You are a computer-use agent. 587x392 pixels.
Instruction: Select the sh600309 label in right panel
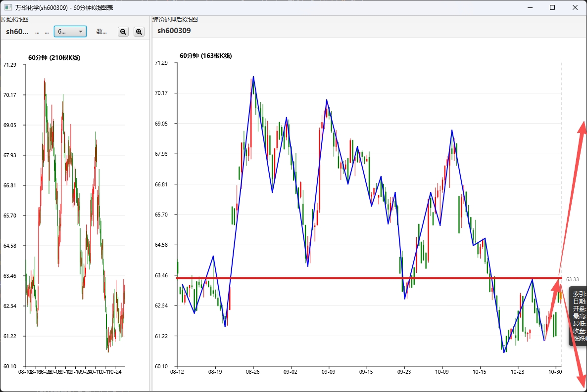point(174,31)
